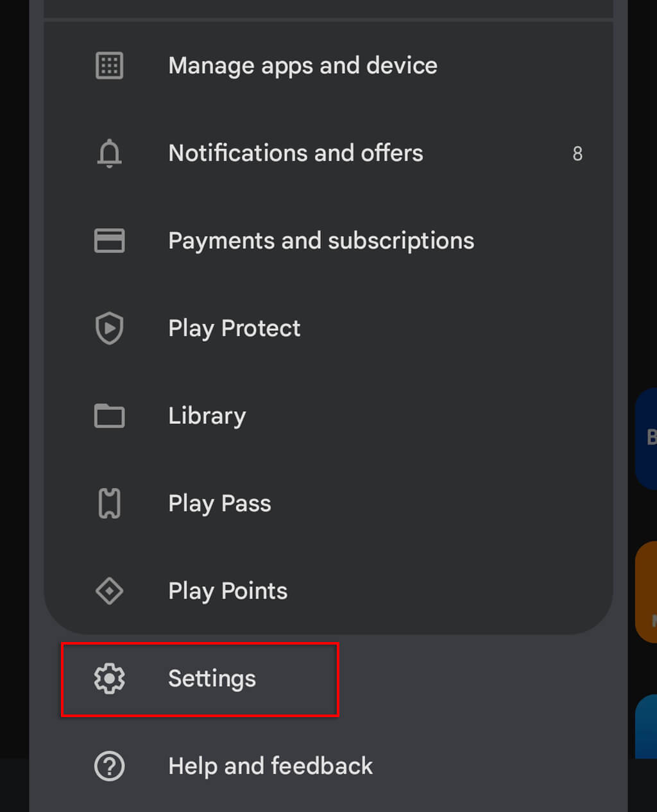Open the Play Pass entry
Image resolution: width=657 pixels, height=812 pixels.
(219, 503)
